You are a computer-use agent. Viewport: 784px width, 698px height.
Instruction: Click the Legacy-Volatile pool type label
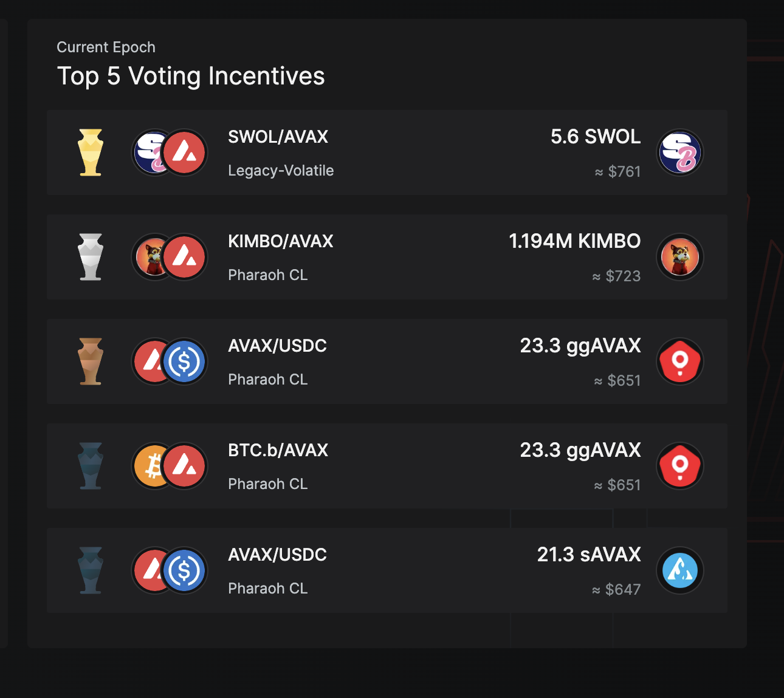[x=281, y=171]
